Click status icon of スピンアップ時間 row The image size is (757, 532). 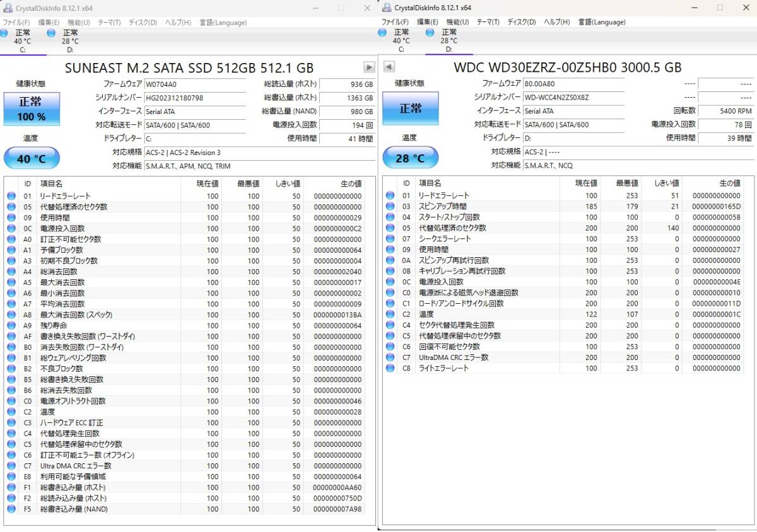point(390,206)
